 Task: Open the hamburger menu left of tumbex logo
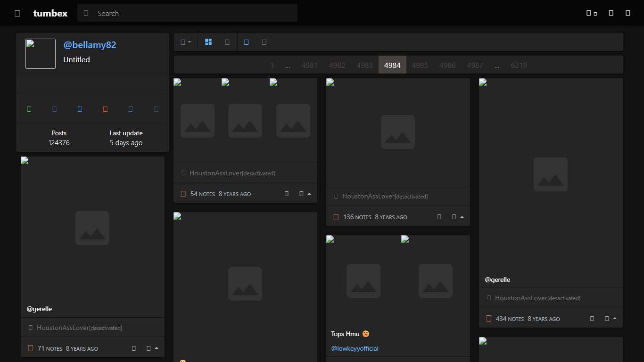(17, 13)
